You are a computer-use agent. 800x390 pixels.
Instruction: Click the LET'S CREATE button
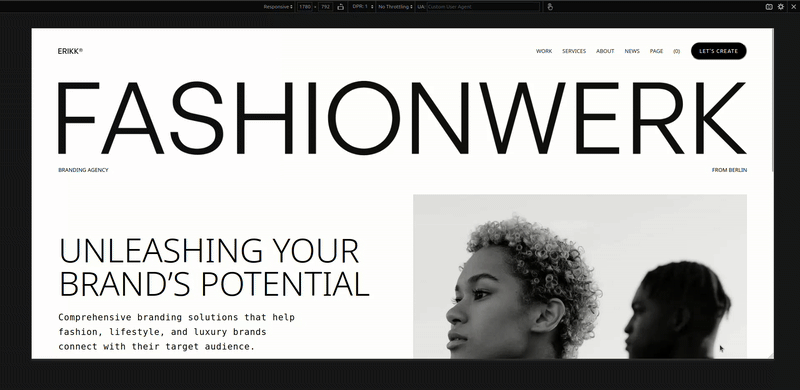(x=718, y=51)
